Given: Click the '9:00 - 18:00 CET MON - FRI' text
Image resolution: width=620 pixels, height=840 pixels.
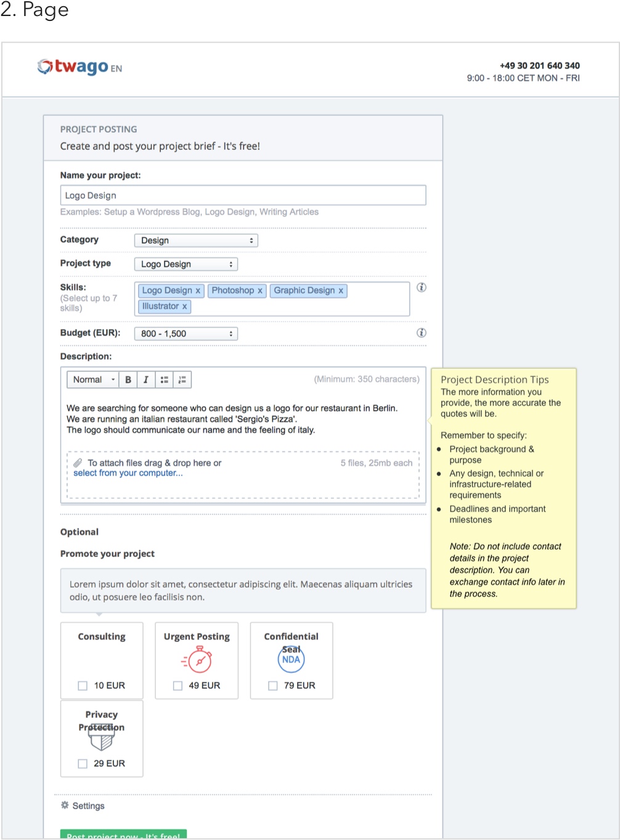Looking at the screenshot, I should click(523, 78).
